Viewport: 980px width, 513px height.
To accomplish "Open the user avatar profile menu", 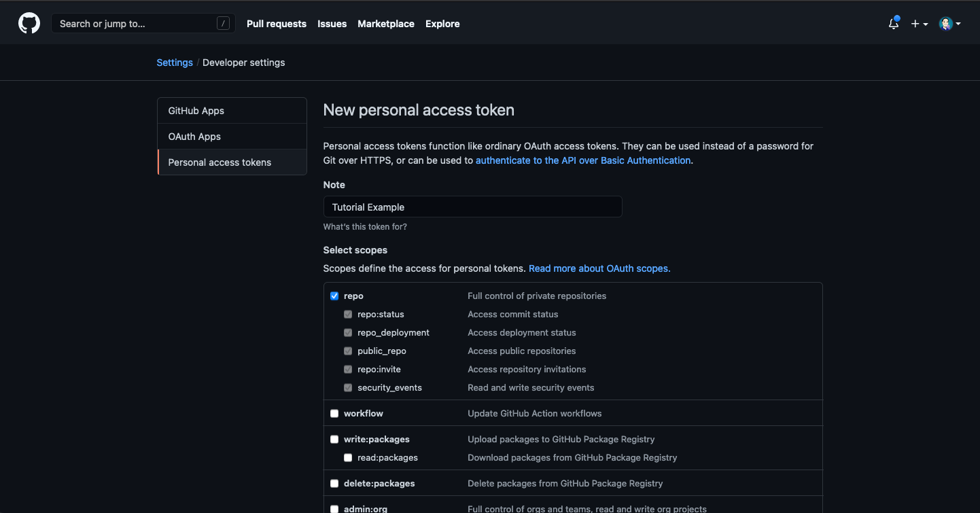I will coord(949,24).
